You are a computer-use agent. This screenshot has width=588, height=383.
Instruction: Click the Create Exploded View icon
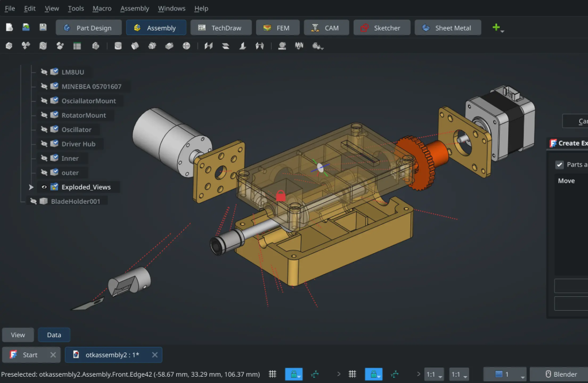point(60,46)
